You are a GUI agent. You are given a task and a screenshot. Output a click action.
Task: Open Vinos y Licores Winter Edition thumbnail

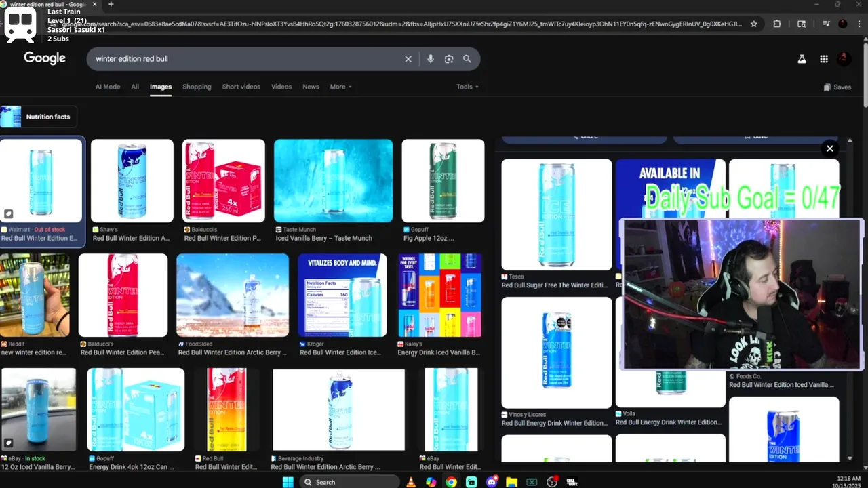pyautogui.click(x=557, y=352)
